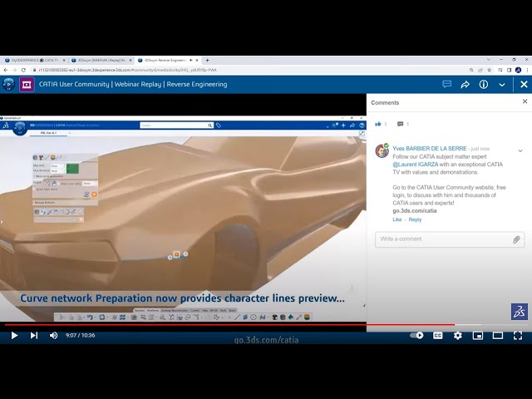This screenshot has height=399, width=532.
Task: Open the 3DEXPERIENCE compass in the header
Action: pos(8,84)
